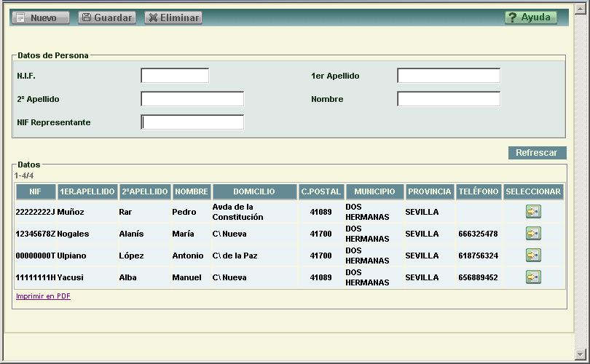Viewport: 590px width, 364px height.
Task: Click the TELÉFONO column header
Action: [x=479, y=191]
